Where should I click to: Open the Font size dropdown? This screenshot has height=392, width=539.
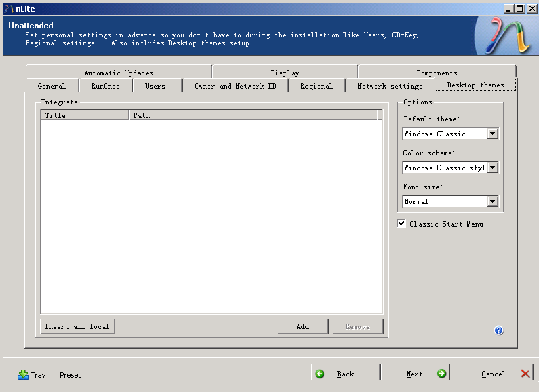coord(492,201)
